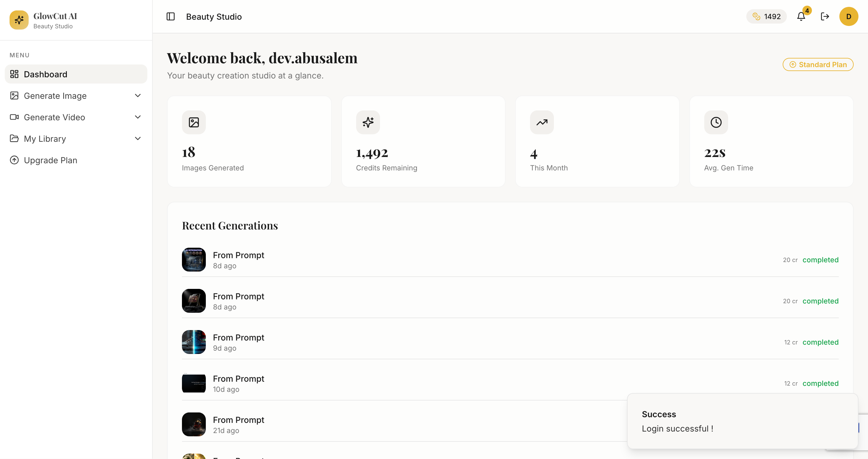Open the 9d ago generation thumbnail
This screenshot has width=868, height=459.
tap(194, 342)
